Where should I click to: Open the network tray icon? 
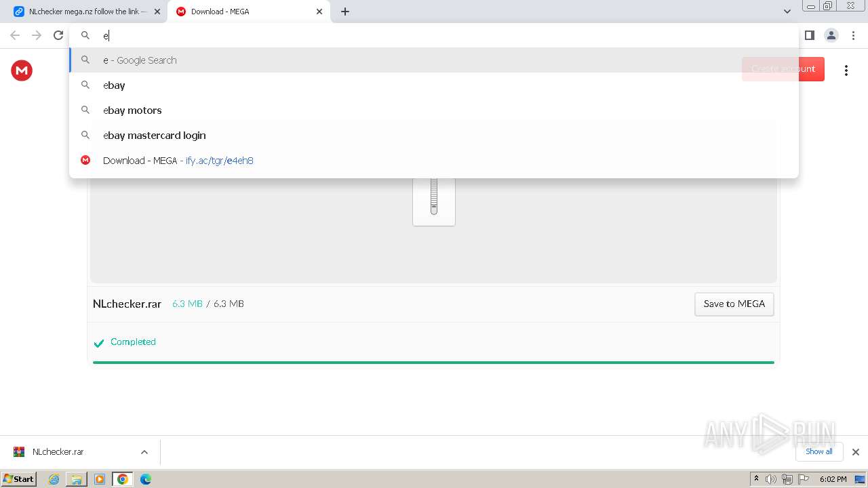[787, 479]
